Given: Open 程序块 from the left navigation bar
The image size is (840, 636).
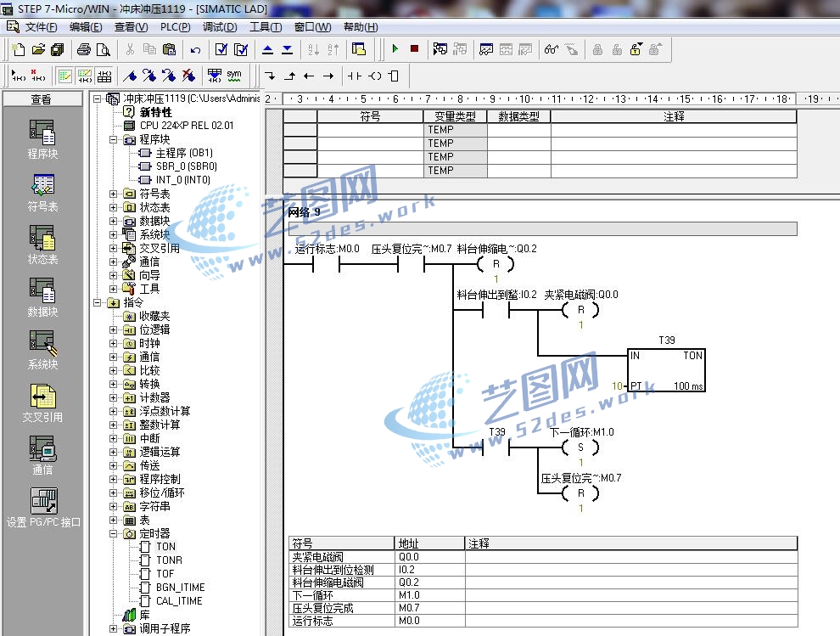Looking at the screenshot, I should coord(42,139).
